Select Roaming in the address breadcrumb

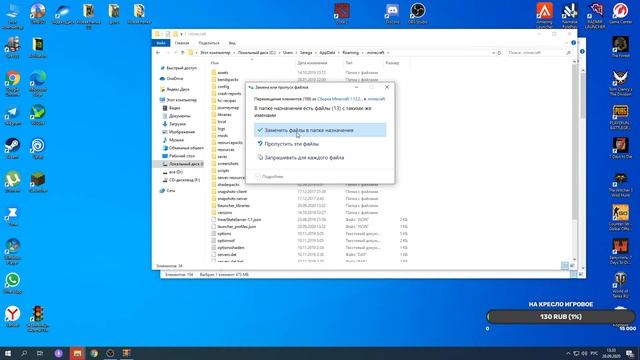point(351,53)
